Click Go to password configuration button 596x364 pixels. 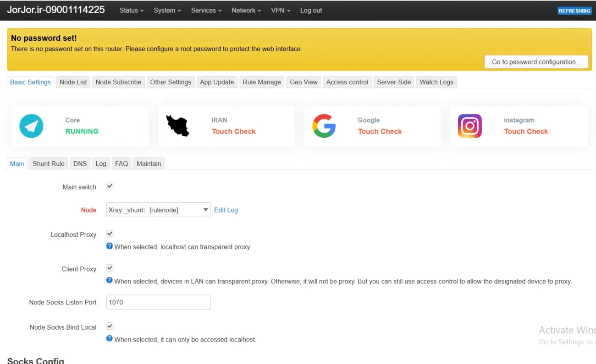pyautogui.click(x=536, y=62)
